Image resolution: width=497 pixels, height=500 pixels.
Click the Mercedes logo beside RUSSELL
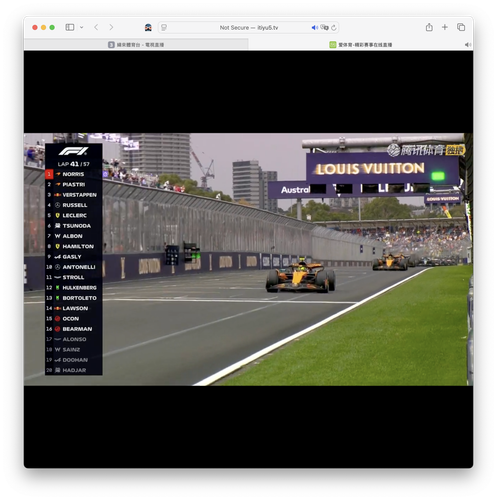58,205
